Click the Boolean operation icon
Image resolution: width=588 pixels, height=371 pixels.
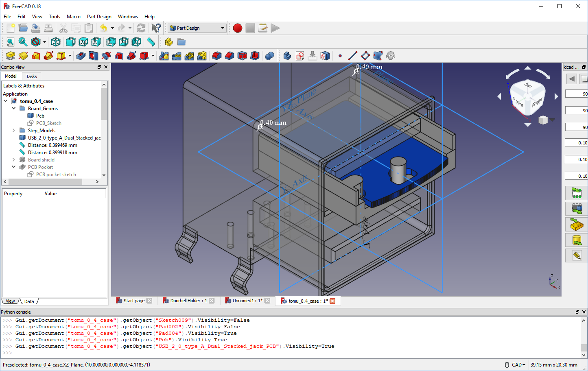tap(269, 56)
